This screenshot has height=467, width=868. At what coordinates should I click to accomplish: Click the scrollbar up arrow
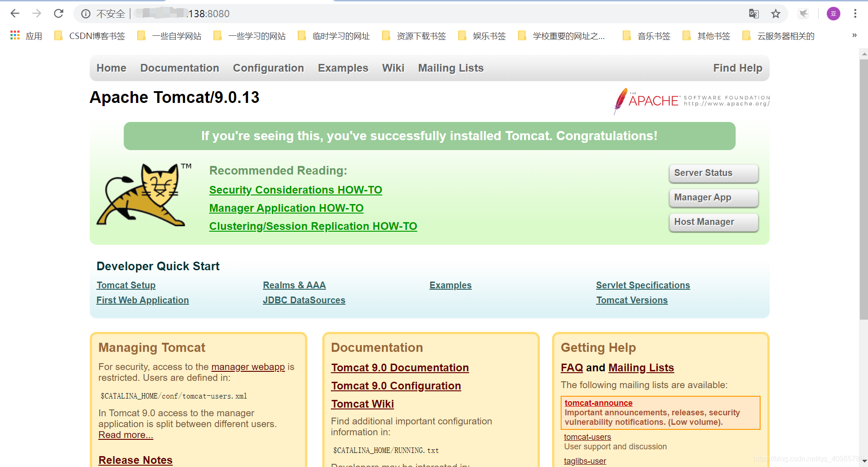[x=863, y=54]
